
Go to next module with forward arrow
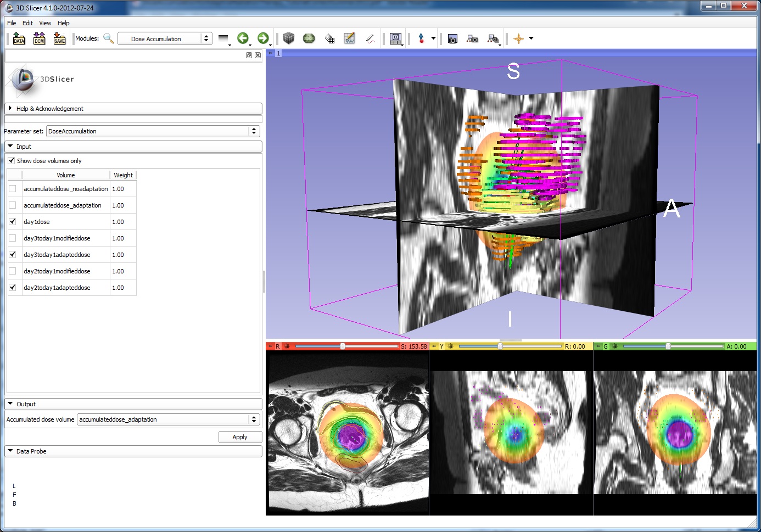tap(263, 38)
